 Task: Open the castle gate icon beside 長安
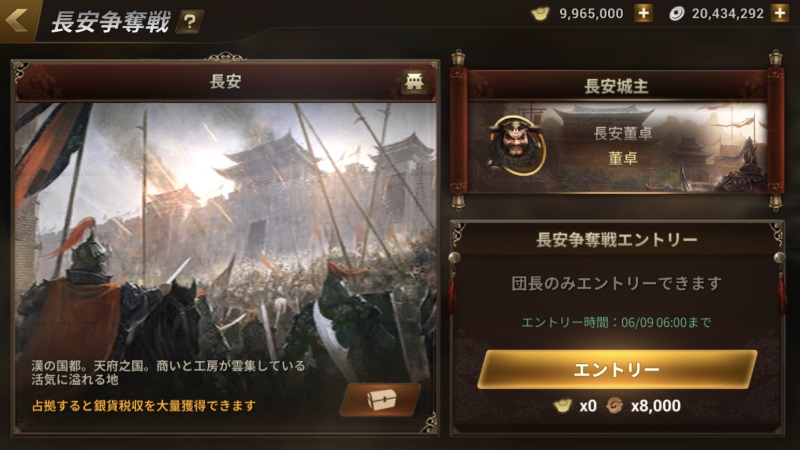(x=414, y=81)
